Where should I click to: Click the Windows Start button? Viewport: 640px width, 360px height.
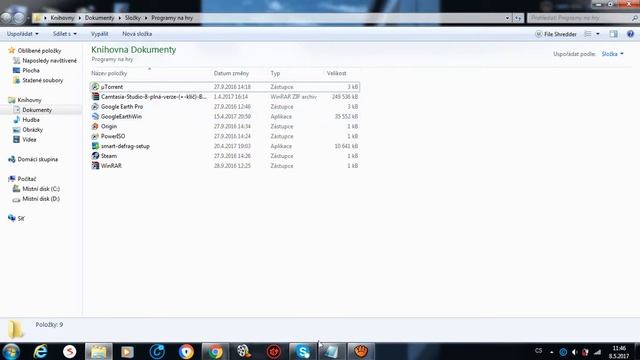point(11,351)
